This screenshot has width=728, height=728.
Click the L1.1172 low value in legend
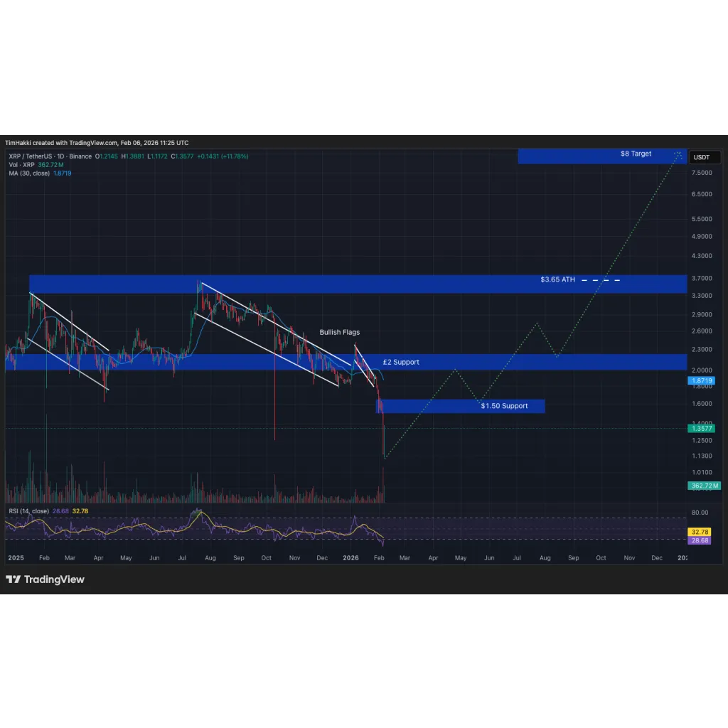157,156
